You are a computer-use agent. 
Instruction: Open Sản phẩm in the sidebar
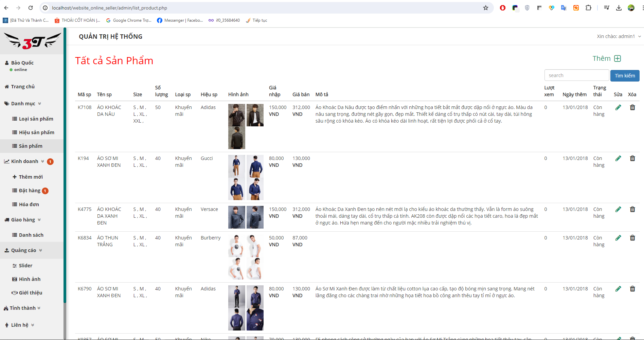click(31, 146)
